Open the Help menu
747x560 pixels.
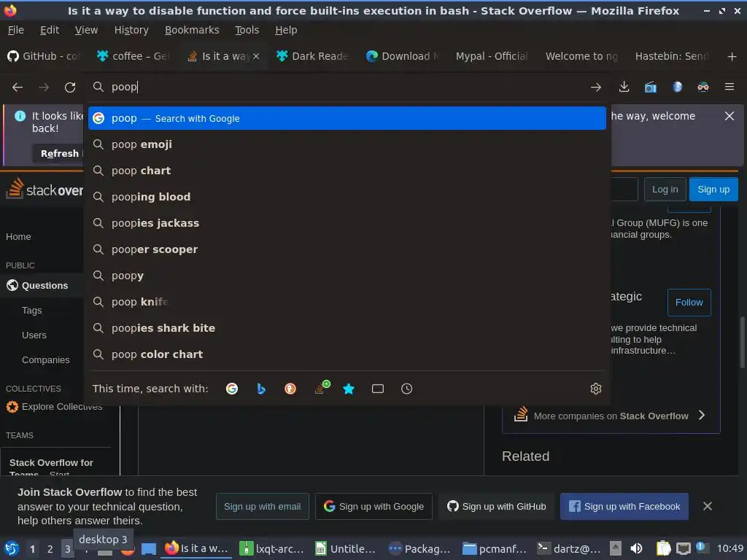pos(286,30)
